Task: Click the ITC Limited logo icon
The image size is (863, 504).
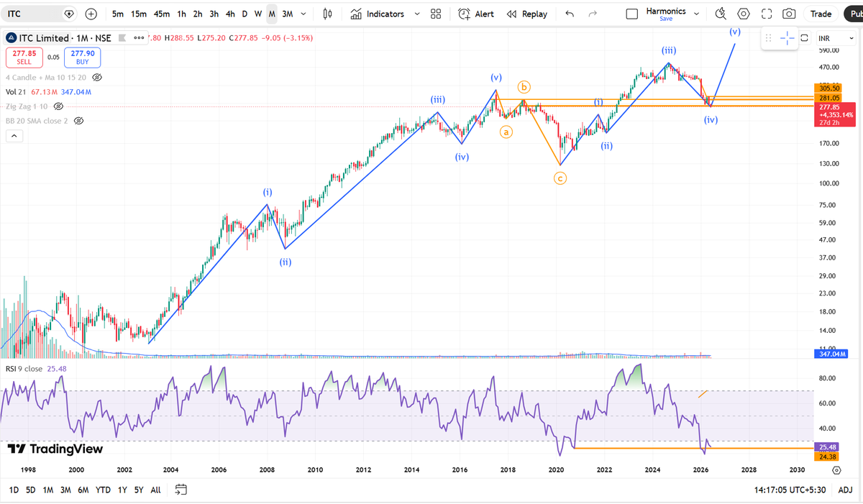Action: 10,37
